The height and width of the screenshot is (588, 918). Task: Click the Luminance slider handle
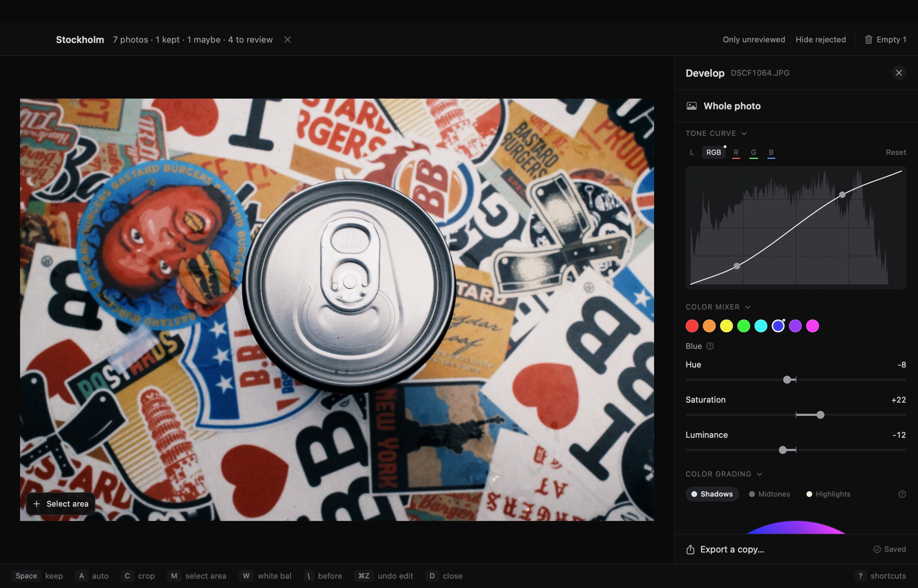click(782, 450)
